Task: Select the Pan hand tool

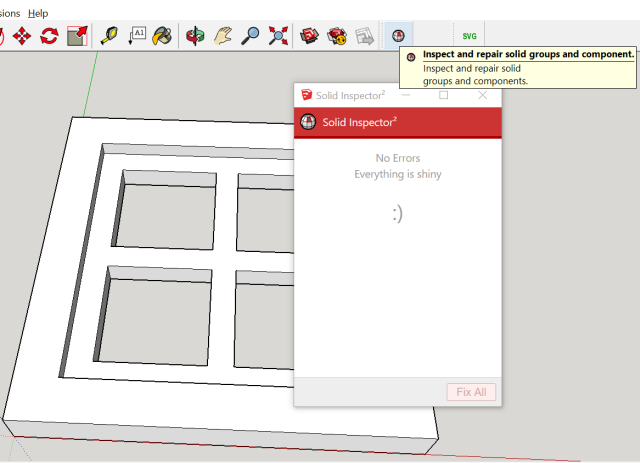Action: 223,36
